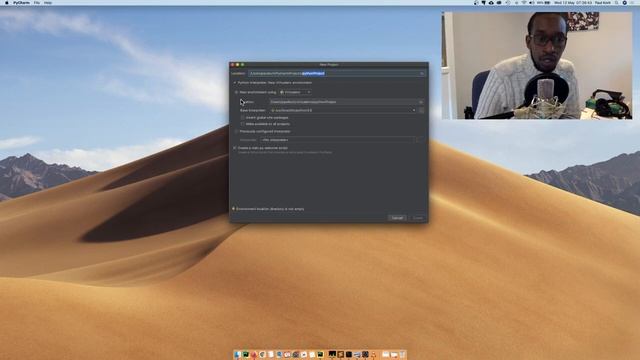Open Finder in the Dock
The image size is (640, 360).
(238, 355)
